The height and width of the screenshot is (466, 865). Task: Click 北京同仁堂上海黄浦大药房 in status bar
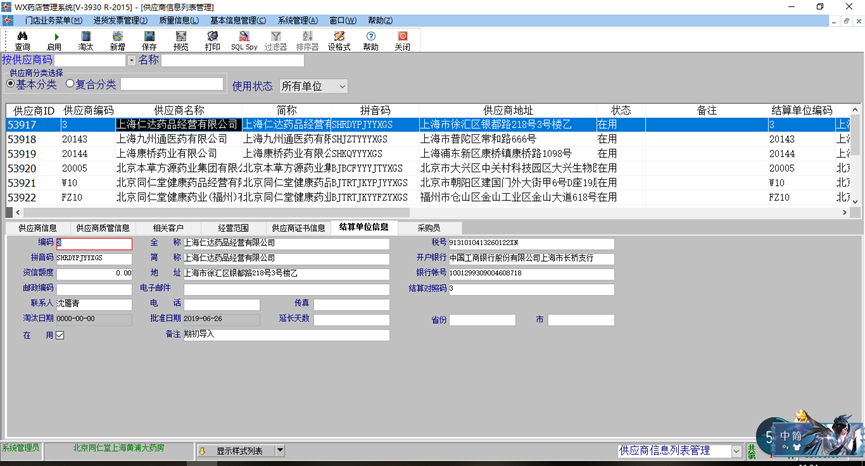(x=119, y=448)
